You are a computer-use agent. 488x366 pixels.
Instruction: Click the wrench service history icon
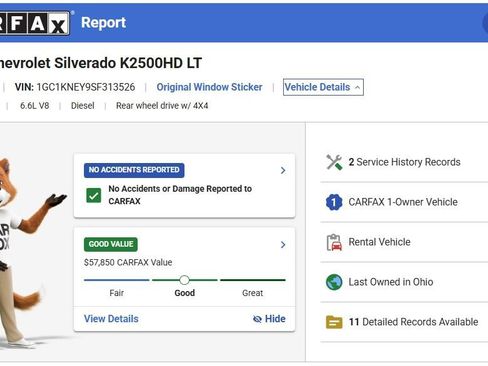[334, 162]
